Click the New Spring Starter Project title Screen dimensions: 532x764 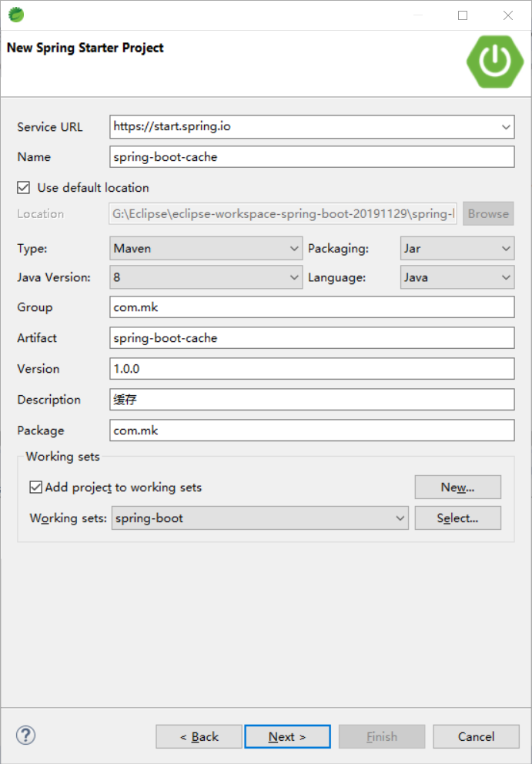85,48
